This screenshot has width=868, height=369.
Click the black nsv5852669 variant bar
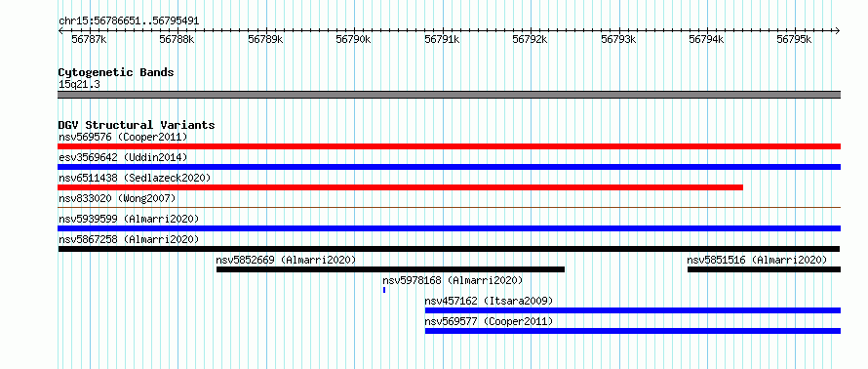(x=390, y=269)
